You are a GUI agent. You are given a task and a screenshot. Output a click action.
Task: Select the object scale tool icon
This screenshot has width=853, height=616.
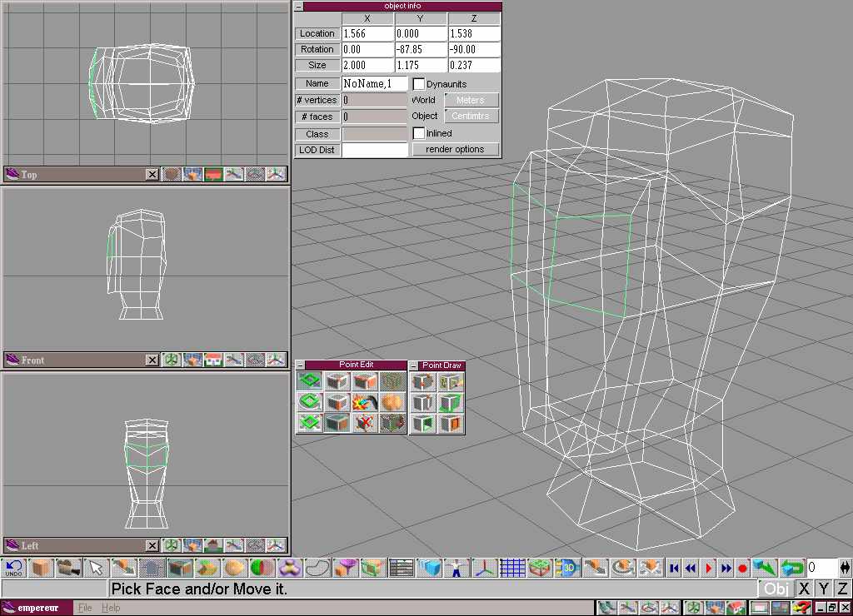click(x=651, y=569)
